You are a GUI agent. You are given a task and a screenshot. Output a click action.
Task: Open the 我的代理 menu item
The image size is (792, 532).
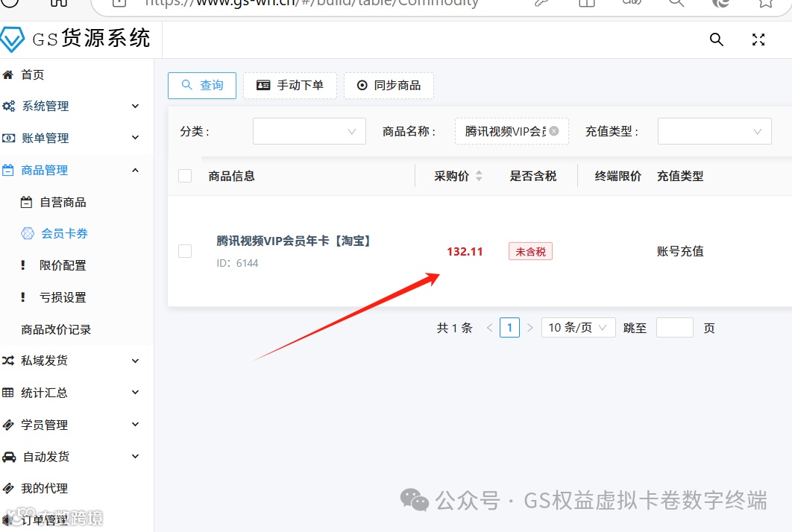click(x=44, y=488)
